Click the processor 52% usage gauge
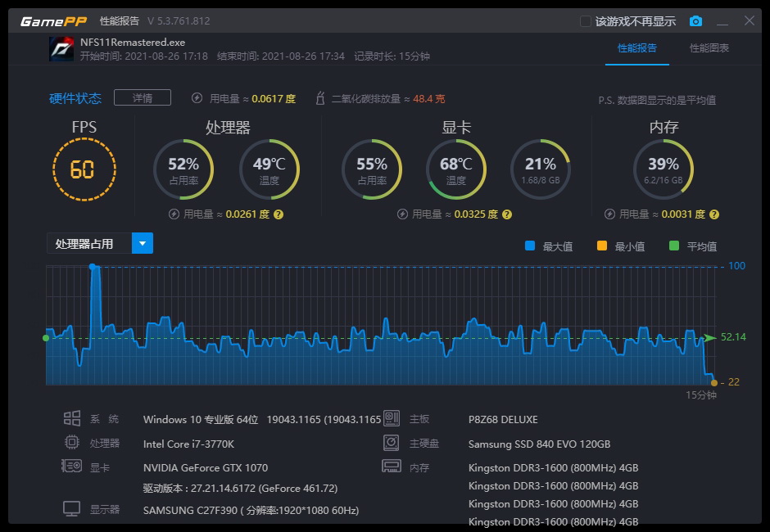The image size is (770, 532). 183,169
